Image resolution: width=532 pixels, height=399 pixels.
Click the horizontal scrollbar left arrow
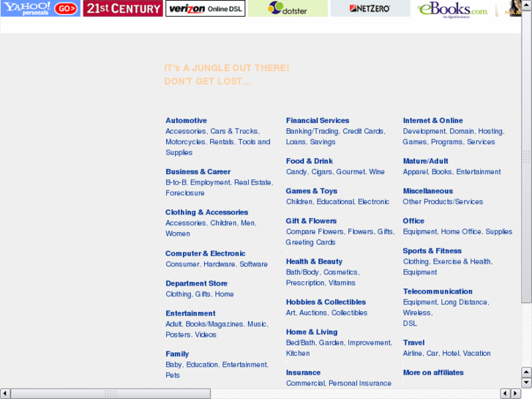4,393
